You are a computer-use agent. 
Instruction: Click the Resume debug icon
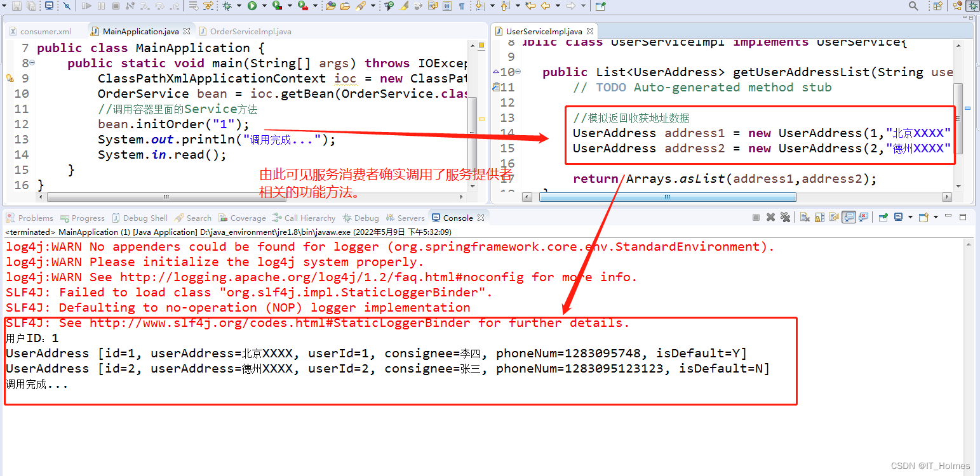(x=86, y=6)
